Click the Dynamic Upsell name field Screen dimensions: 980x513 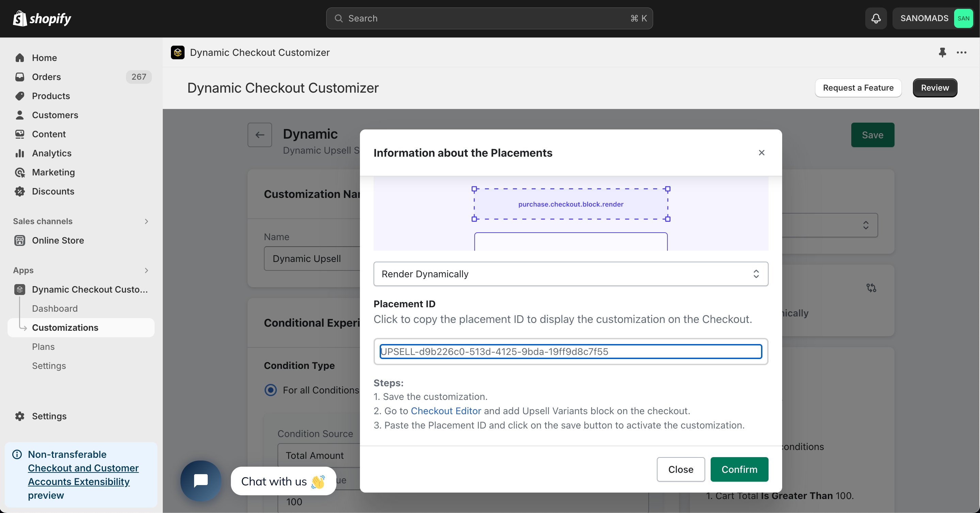coord(312,259)
